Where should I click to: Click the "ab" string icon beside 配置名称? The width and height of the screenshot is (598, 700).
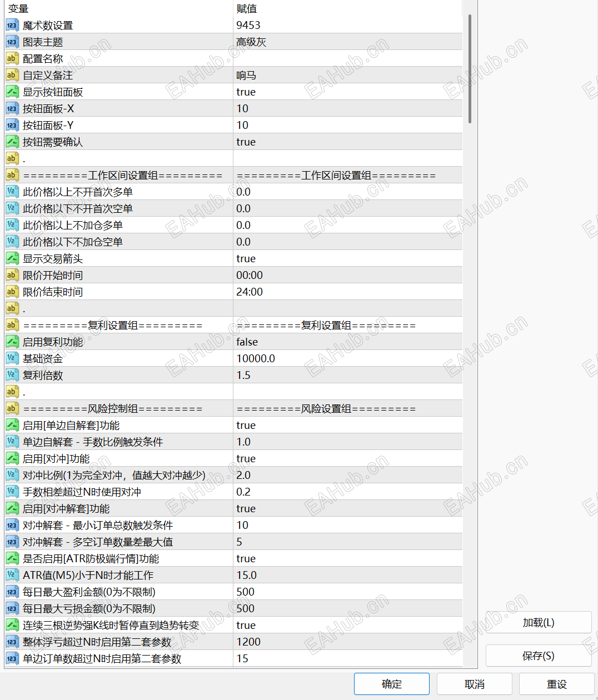[x=12, y=58]
